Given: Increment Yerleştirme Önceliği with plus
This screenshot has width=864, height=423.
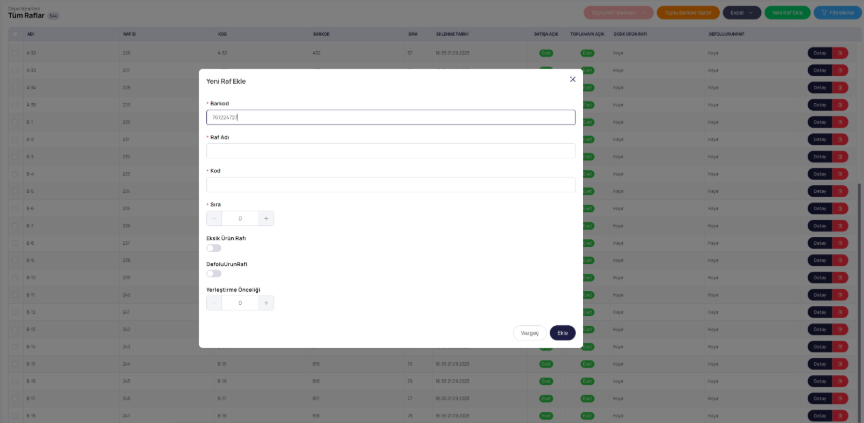Looking at the screenshot, I should pyautogui.click(x=266, y=303).
